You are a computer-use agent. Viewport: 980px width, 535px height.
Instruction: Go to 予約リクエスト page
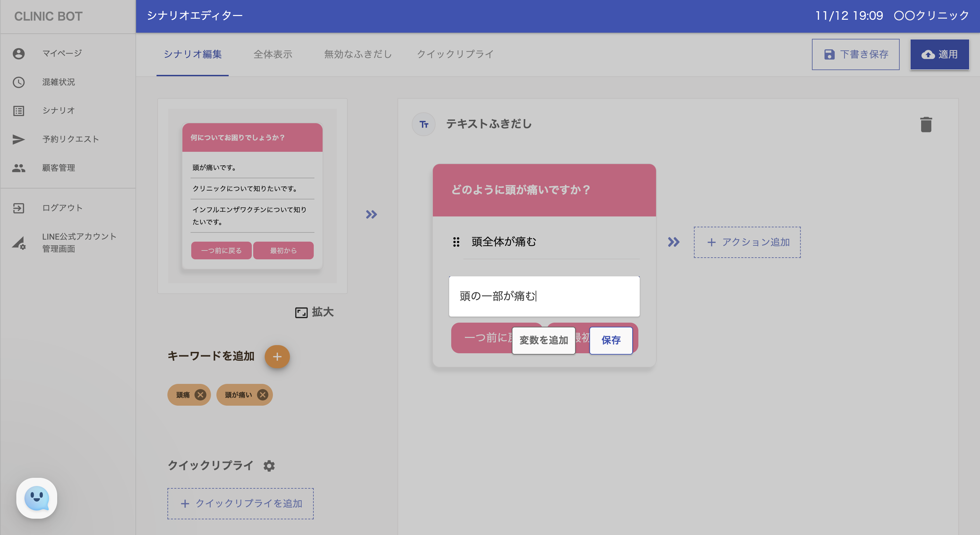70,139
